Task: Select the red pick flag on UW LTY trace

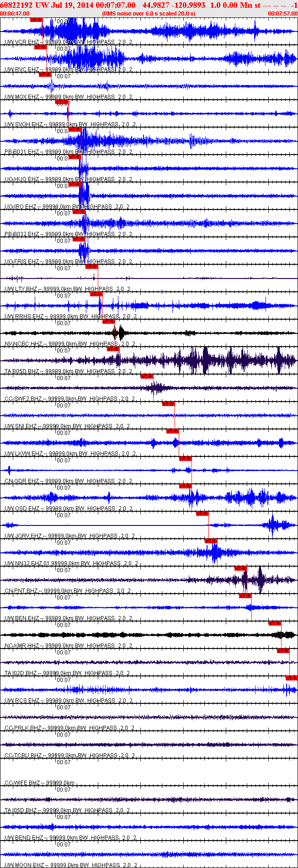Action: point(92,267)
